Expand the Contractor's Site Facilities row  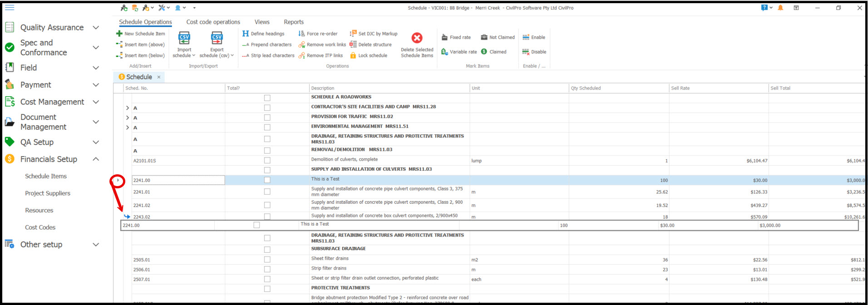pyautogui.click(x=128, y=108)
